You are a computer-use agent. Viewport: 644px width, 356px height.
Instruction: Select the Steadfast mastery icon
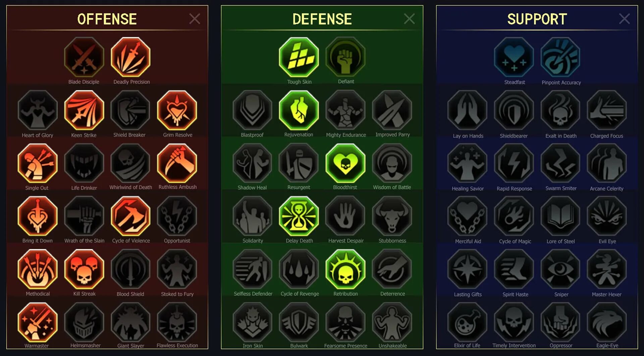coord(514,57)
